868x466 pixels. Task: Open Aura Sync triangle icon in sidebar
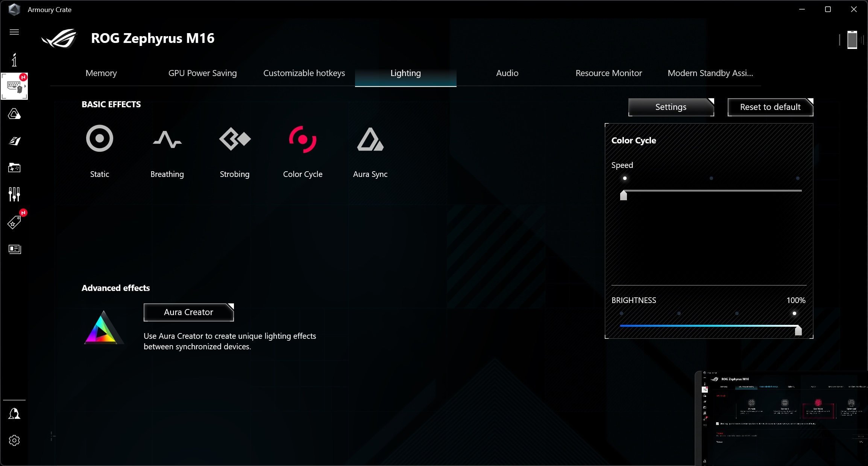[14, 114]
